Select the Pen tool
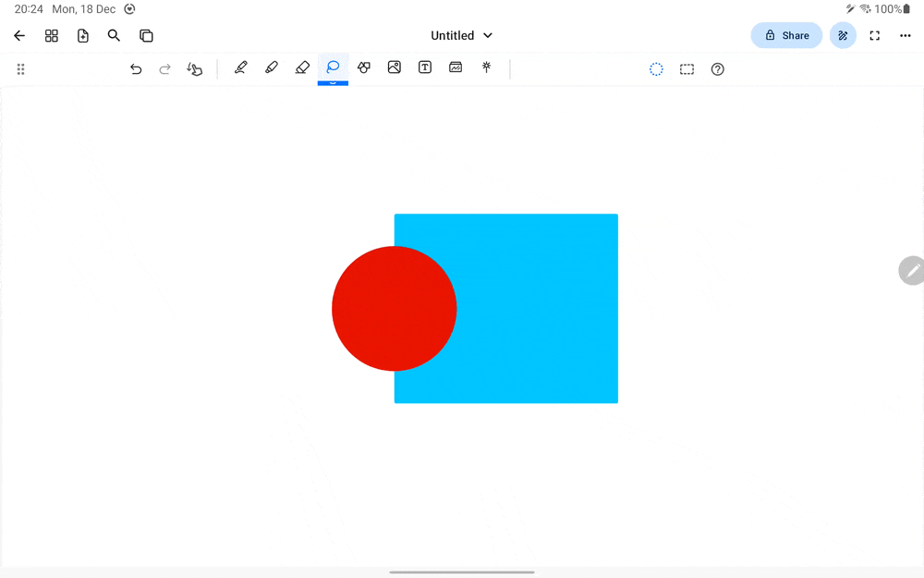The height and width of the screenshot is (578, 924). (240, 68)
